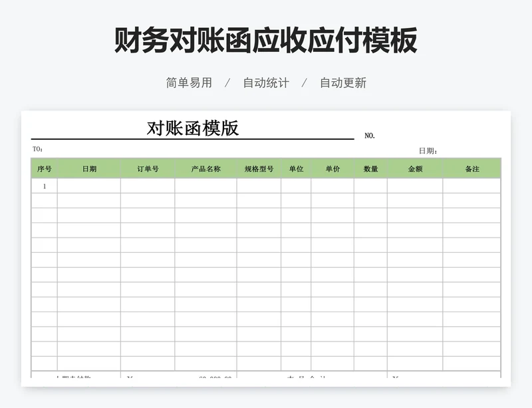This screenshot has width=532, height=408.
Task: Click the 日期: label above the table
Action: click(428, 151)
